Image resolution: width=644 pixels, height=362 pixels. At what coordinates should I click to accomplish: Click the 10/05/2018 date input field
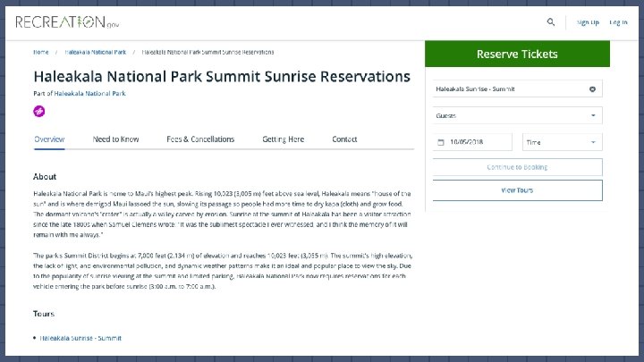[476, 142]
